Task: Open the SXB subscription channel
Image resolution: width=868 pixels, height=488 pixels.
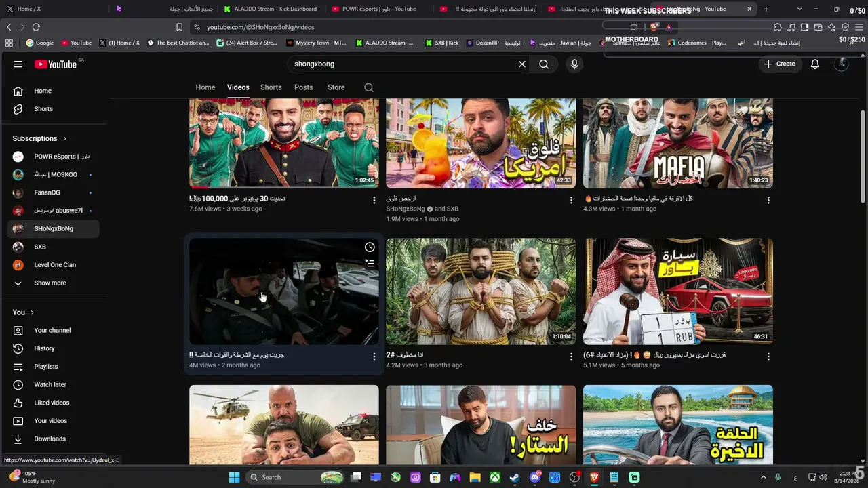Action: coord(53,247)
